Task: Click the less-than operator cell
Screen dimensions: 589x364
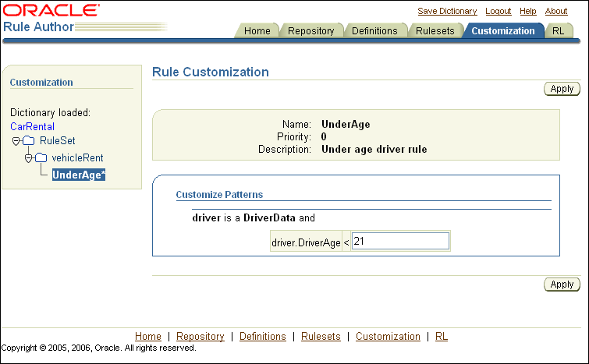Action: [x=346, y=242]
